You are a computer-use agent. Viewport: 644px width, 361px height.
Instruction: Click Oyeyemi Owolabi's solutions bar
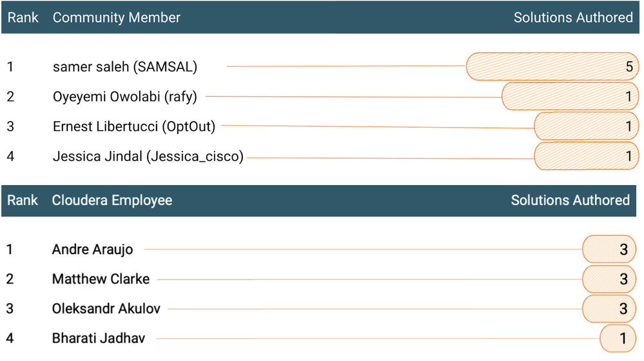click(570, 97)
